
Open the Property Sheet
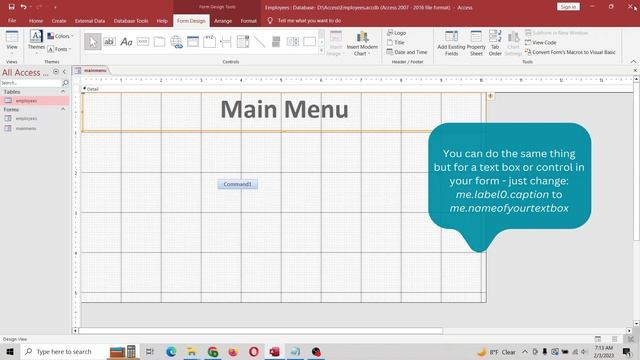point(476,44)
